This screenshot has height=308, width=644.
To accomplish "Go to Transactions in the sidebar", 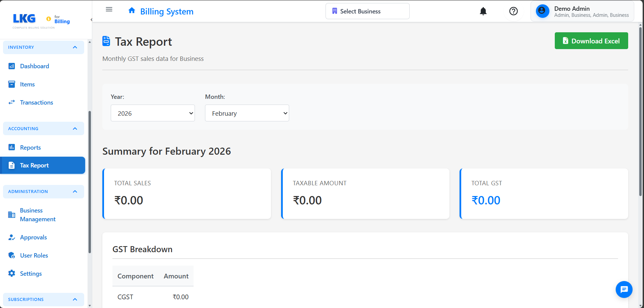I will 36,103.
